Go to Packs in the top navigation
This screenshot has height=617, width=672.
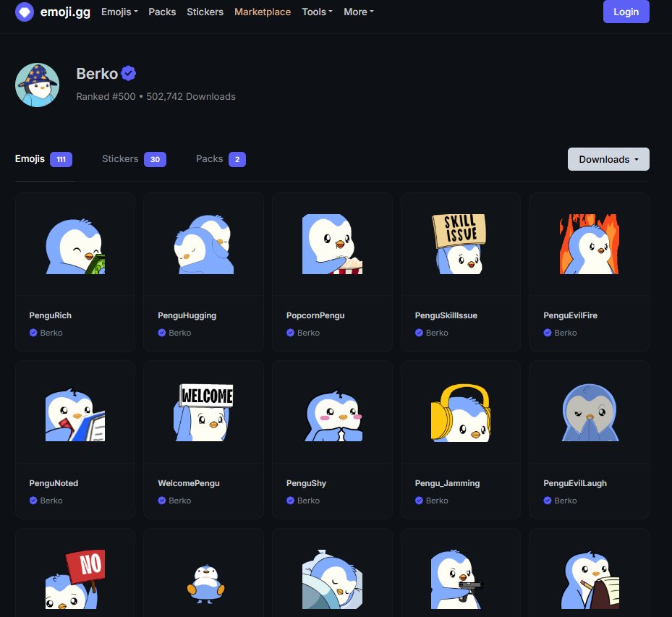pos(162,12)
